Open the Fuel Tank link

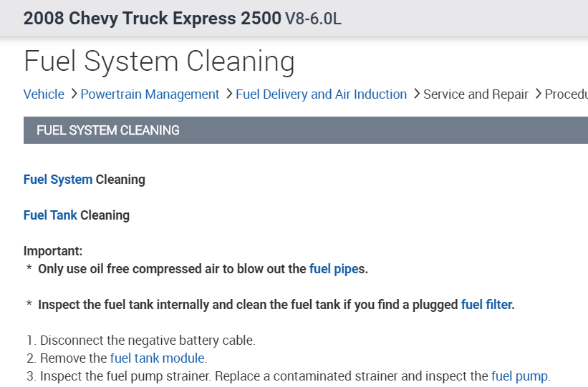point(50,215)
